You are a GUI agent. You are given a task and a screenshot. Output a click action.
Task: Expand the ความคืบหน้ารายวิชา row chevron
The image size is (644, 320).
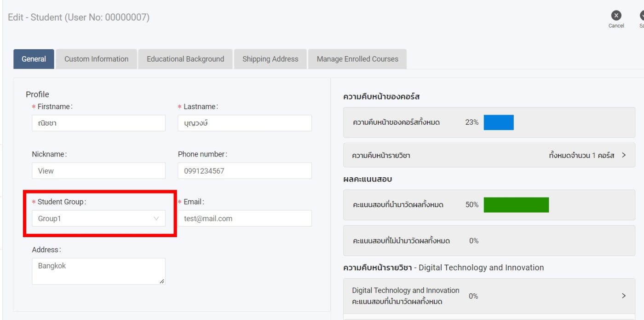[x=624, y=155]
